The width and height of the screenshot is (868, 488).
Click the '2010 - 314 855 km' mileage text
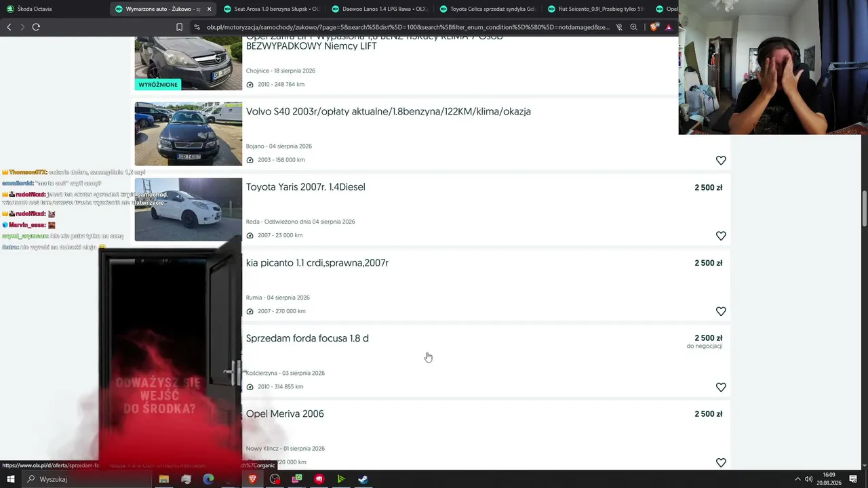[280, 387]
